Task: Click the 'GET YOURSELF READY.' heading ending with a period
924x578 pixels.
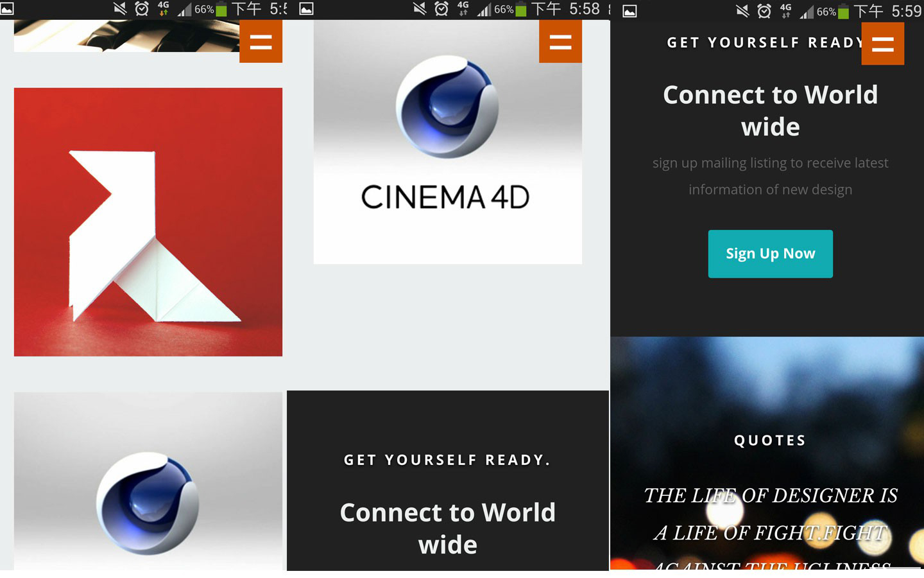Action: [x=447, y=460]
